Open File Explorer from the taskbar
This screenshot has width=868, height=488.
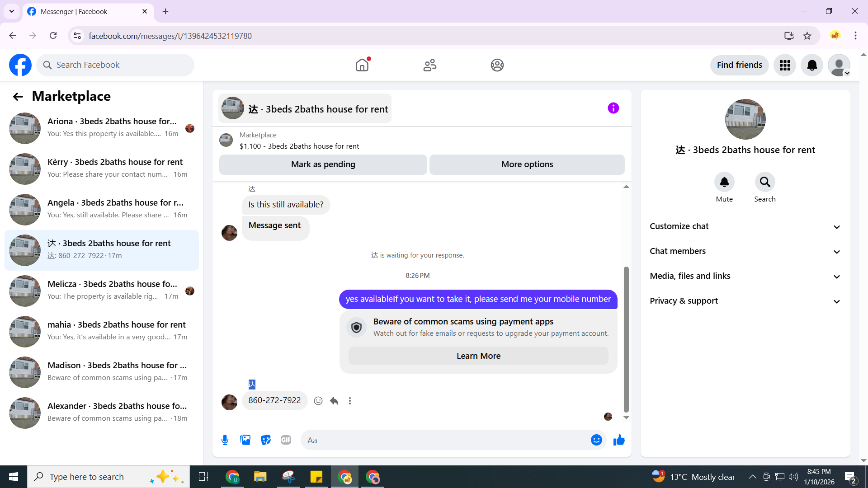click(x=260, y=477)
